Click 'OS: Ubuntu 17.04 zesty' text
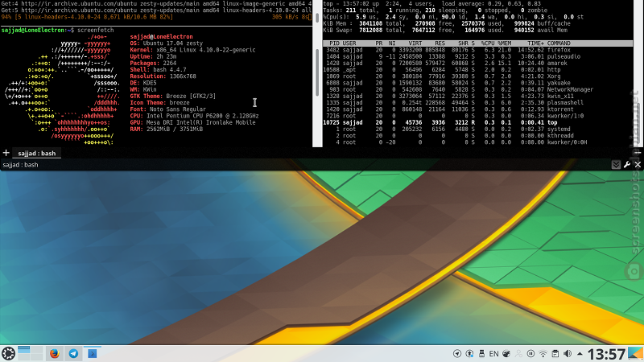The height and width of the screenshot is (362, 644). point(167,43)
